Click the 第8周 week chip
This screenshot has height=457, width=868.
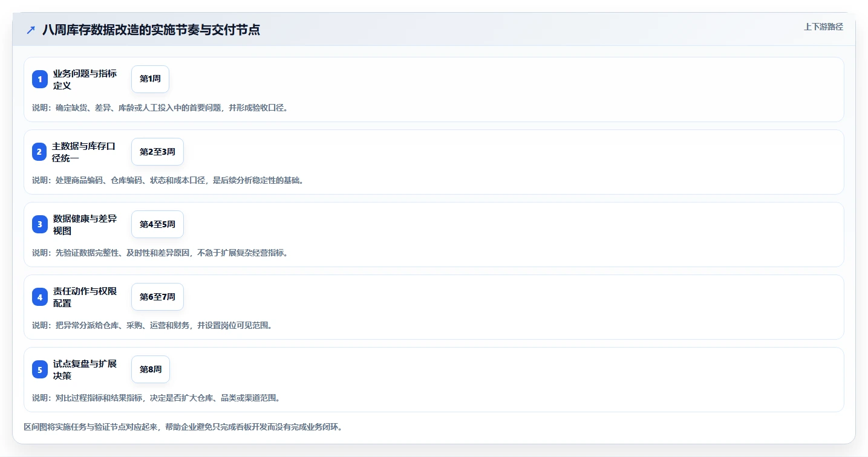tap(151, 369)
